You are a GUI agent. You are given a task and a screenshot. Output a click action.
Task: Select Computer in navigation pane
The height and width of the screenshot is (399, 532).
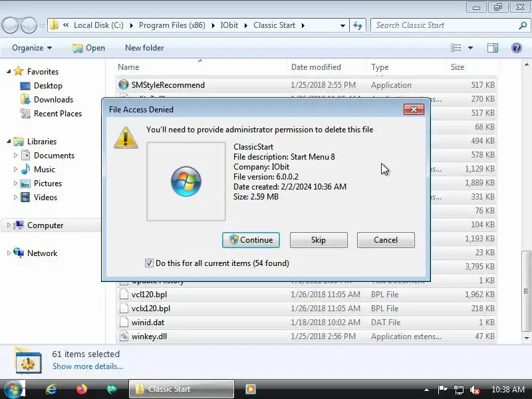tap(45, 225)
